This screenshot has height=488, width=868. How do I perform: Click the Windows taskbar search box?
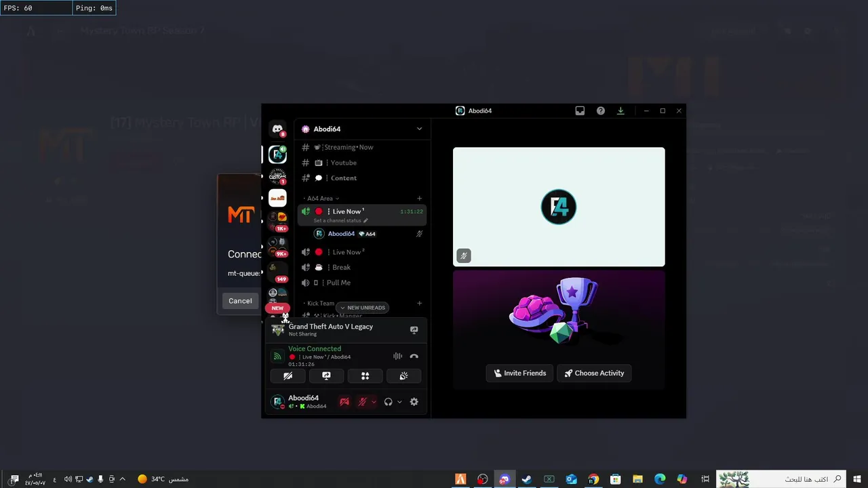pyautogui.click(x=781, y=479)
